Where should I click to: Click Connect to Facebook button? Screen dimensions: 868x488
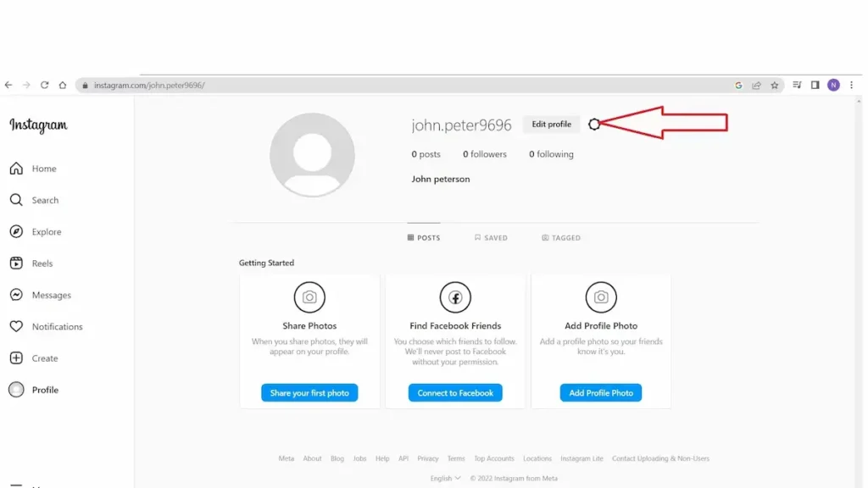[455, 393]
